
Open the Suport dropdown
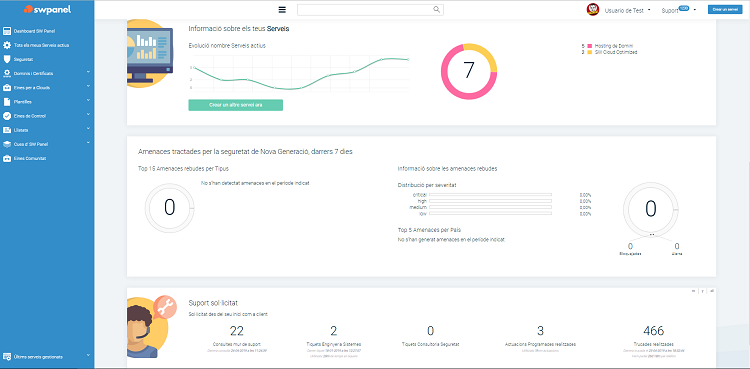coord(678,10)
